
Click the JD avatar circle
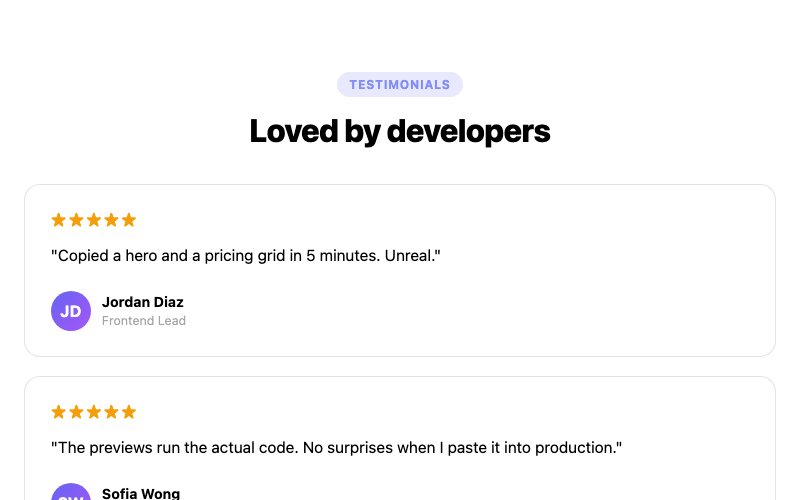click(x=71, y=311)
